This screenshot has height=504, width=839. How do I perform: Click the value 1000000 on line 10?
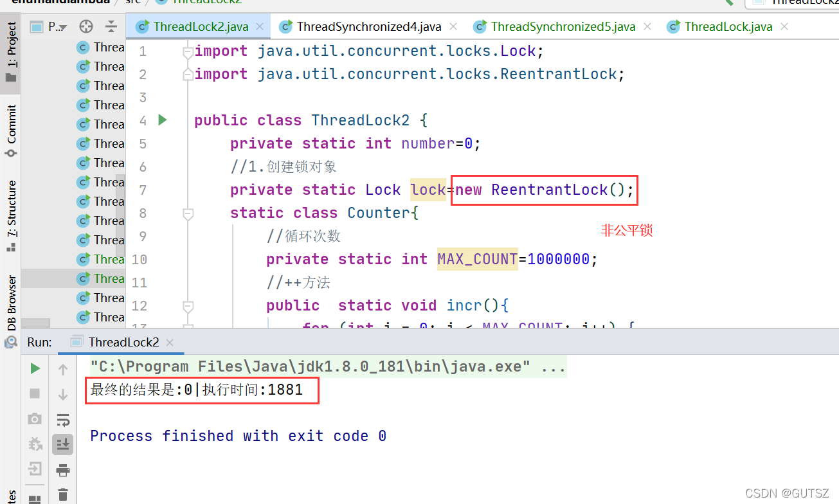click(x=558, y=259)
